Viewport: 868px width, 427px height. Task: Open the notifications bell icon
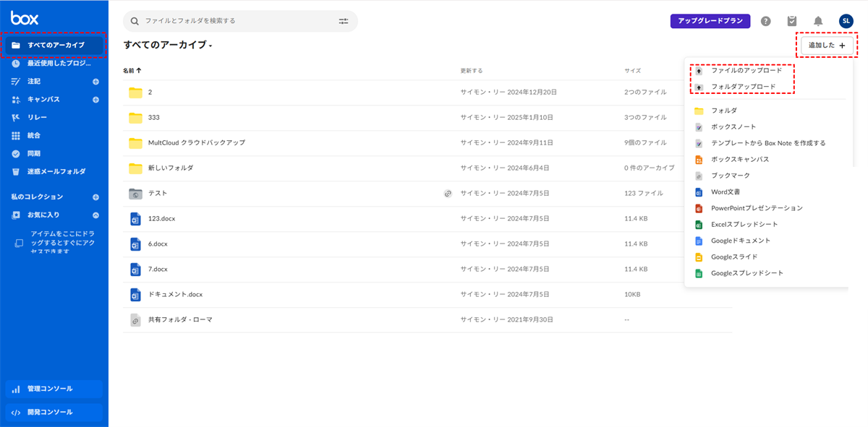click(x=818, y=21)
